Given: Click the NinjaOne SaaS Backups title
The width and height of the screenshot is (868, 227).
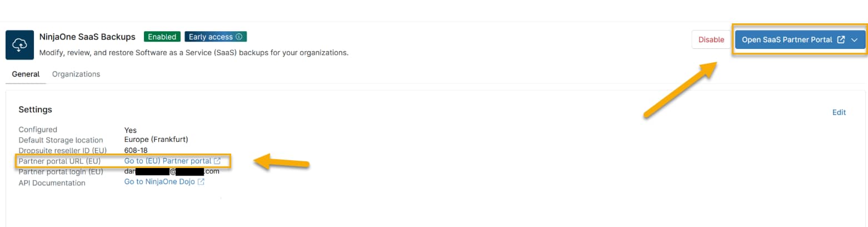Looking at the screenshot, I should coord(87,37).
